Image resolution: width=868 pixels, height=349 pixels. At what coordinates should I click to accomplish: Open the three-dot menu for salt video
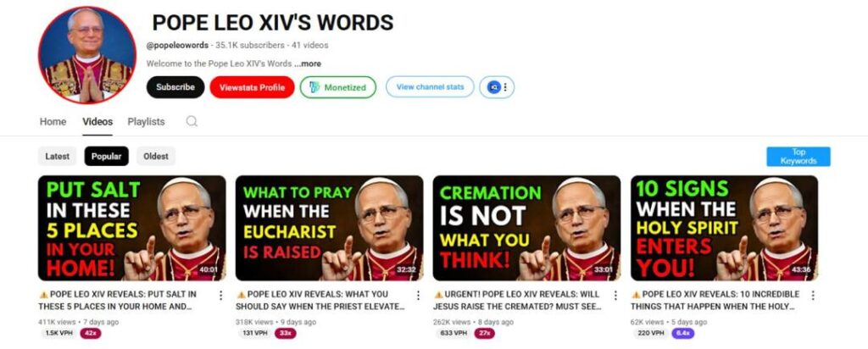[x=220, y=296]
